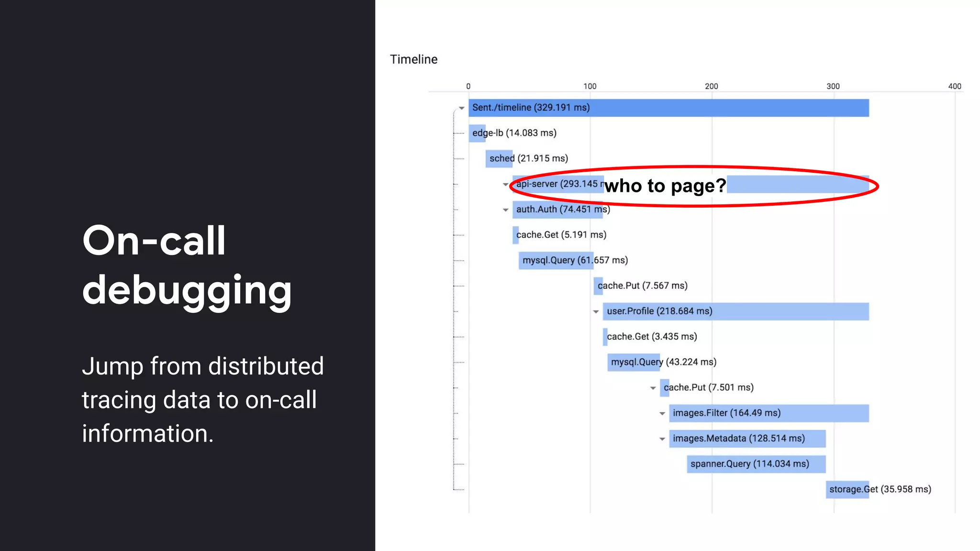Collapse the cache.Put (7.501 ms) arrow

tap(653, 388)
